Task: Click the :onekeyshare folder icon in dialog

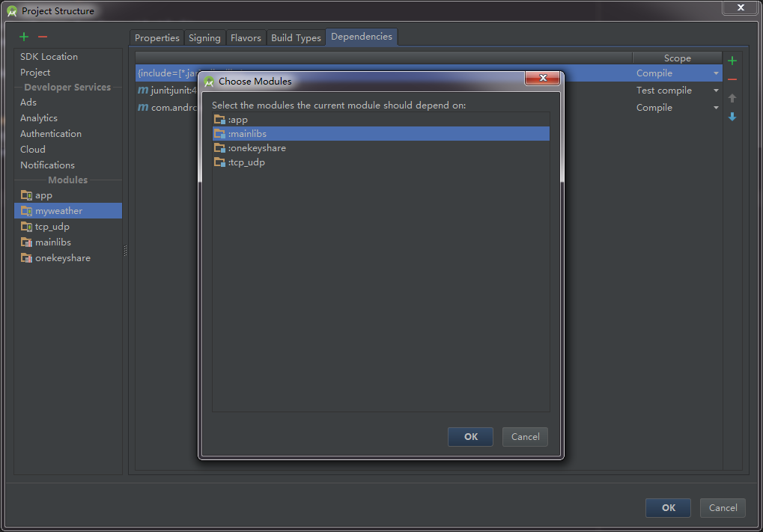Action: click(x=219, y=148)
